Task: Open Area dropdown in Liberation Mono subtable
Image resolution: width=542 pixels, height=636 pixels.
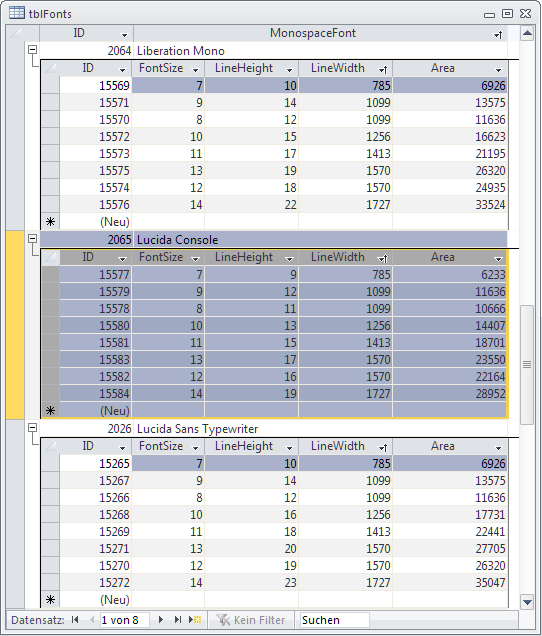Action: 499,70
